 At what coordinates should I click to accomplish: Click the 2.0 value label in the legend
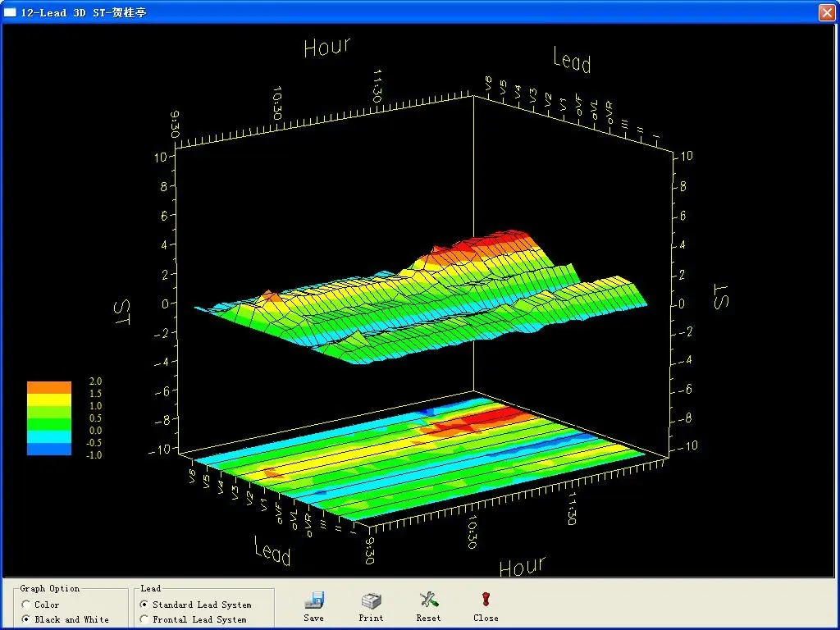click(x=95, y=382)
